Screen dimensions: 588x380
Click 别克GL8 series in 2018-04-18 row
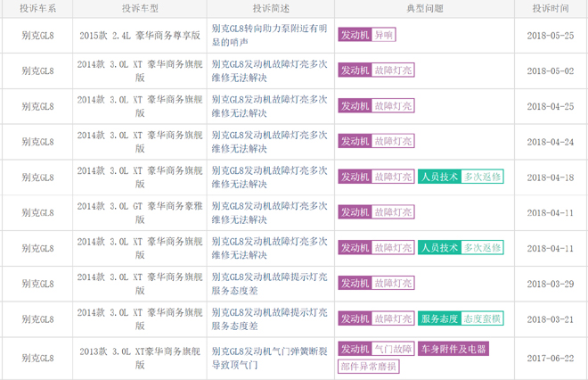[x=37, y=178]
